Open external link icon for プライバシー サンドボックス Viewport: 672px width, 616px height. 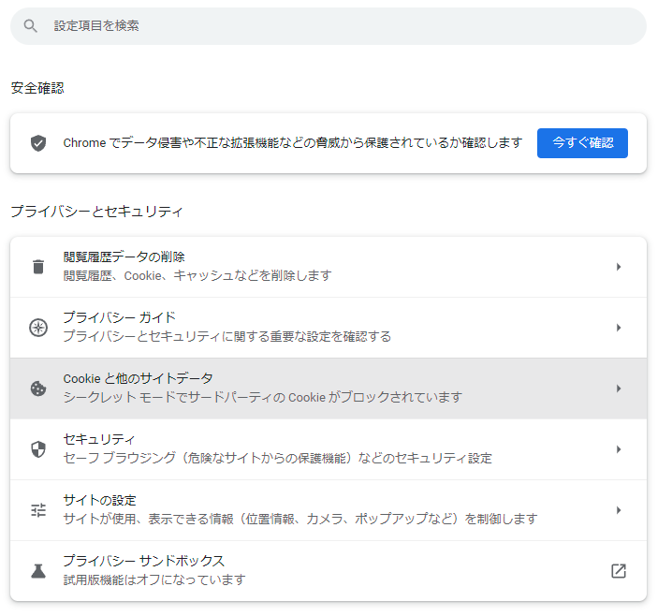click(618, 571)
